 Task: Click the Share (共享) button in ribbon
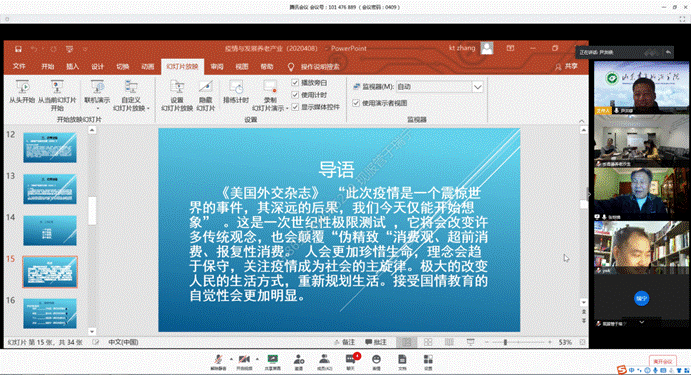click(x=566, y=67)
